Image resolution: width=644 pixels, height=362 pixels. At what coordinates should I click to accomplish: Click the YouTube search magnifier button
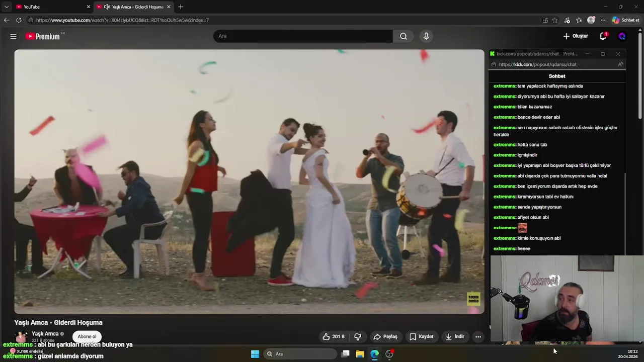click(404, 36)
